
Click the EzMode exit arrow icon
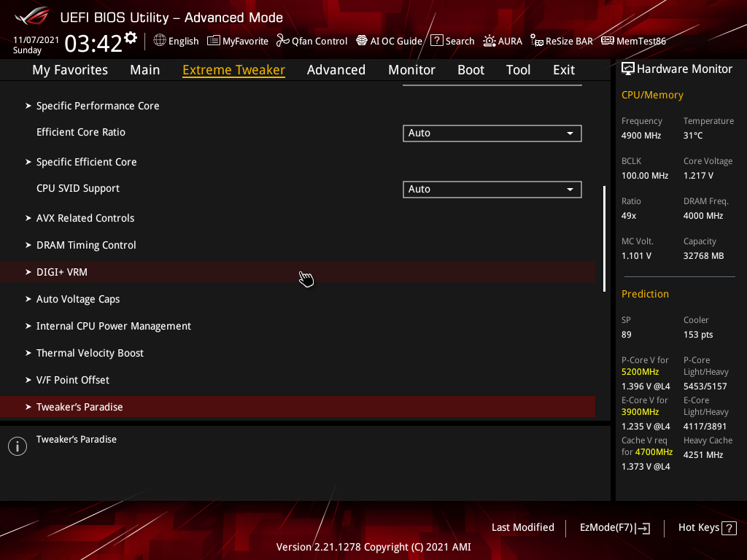pyautogui.click(x=643, y=528)
